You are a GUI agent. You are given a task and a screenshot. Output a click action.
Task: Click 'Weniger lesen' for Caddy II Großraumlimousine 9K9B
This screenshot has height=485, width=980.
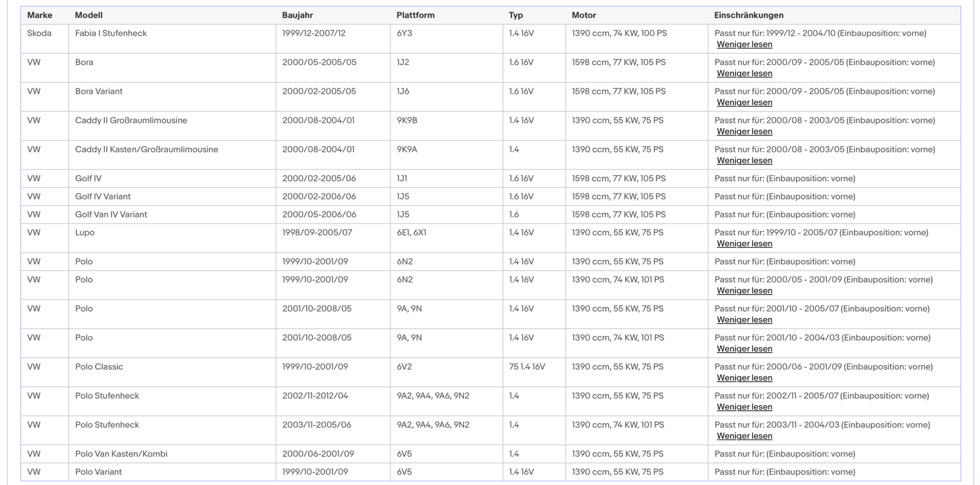coord(744,131)
